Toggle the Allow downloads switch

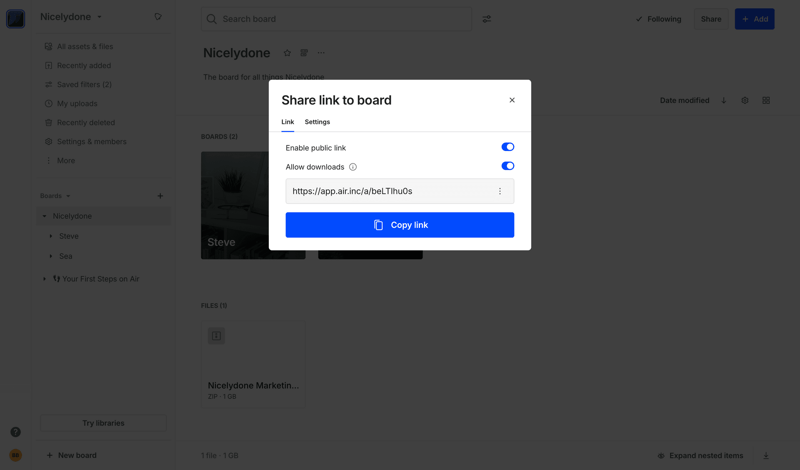508,166
